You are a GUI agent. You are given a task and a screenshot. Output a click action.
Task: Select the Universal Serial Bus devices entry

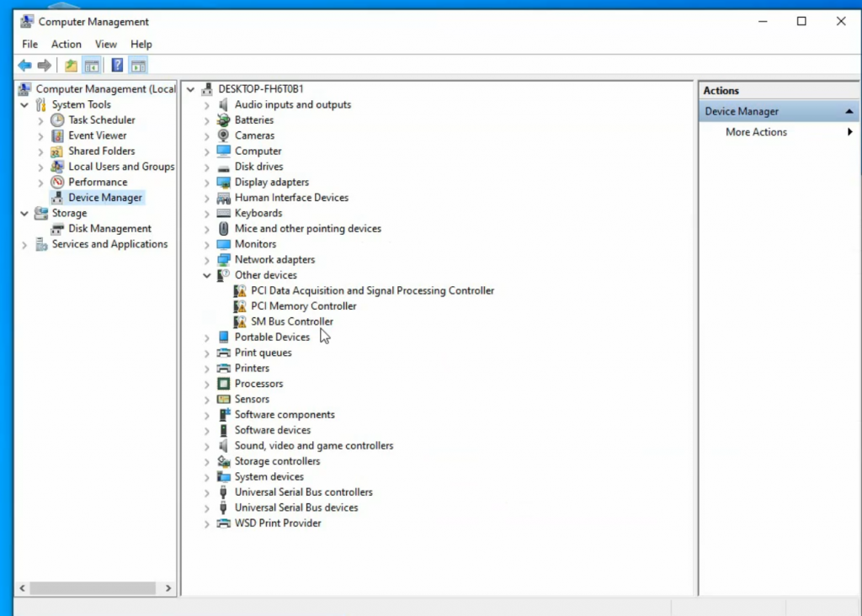(x=296, y=507)
